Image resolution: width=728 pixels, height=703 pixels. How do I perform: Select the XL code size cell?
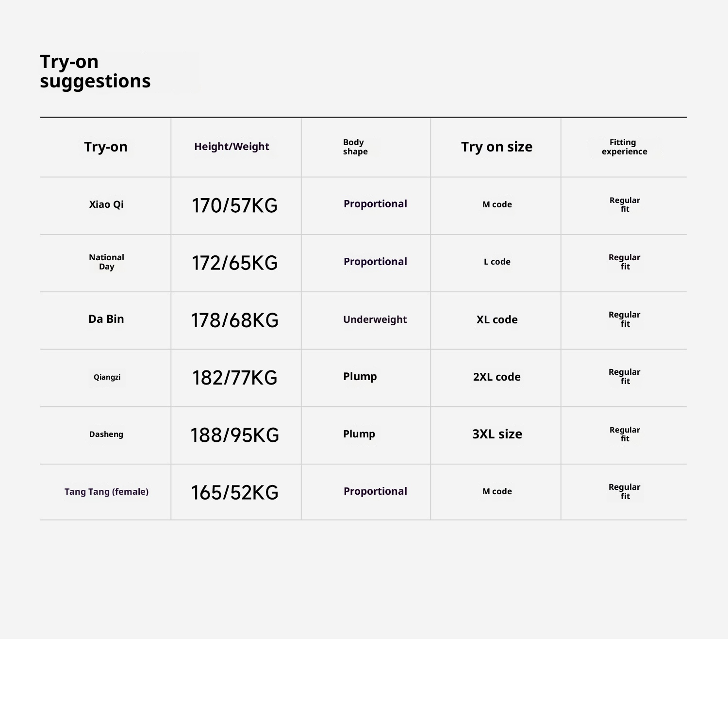497,319
